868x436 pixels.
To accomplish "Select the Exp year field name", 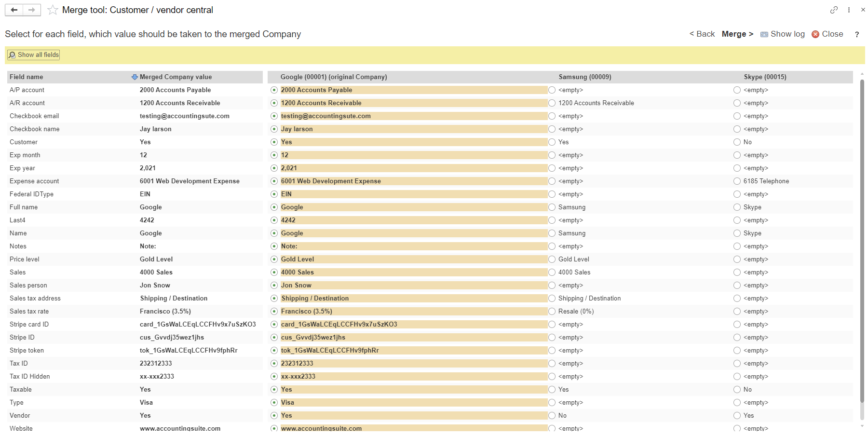I will (x=22, y=168).
